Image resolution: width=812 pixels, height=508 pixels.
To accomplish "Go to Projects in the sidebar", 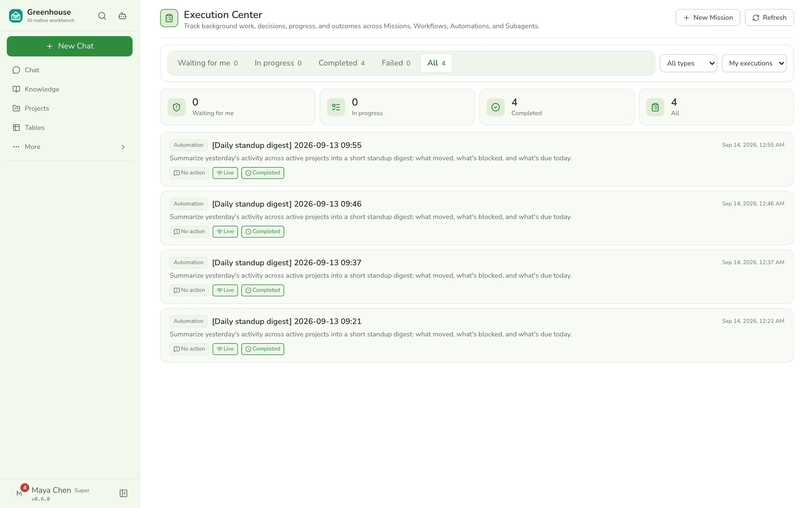I will [x=69, y=108].
